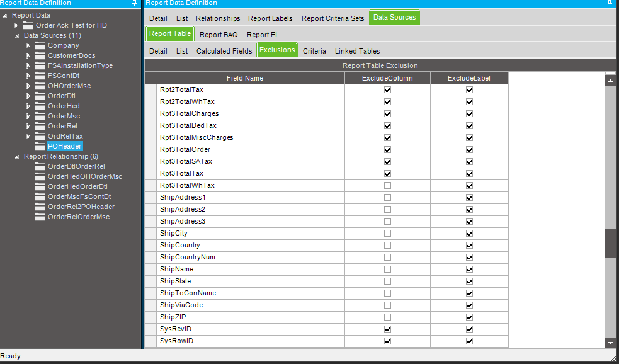Viewport: 619px width, 364px height.
Task: Expand the OrdRelTax node
Action: (28, 136)
